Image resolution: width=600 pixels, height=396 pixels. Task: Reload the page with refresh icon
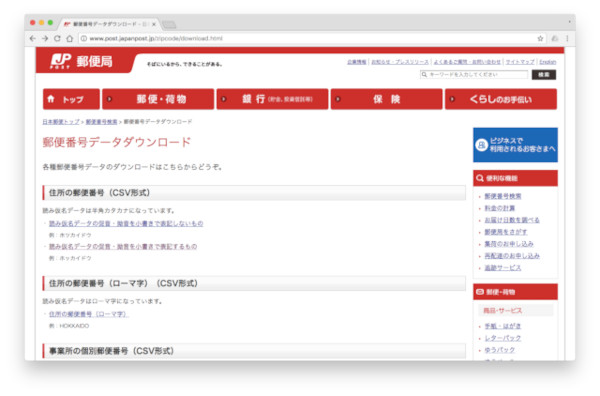(x=57, y=39)
